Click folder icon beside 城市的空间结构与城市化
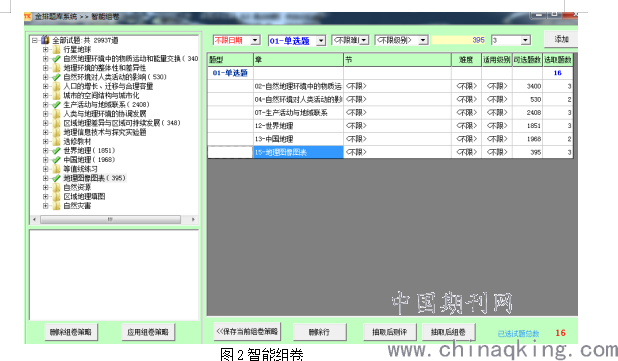618x361 pixels. (x=56, y=95)
